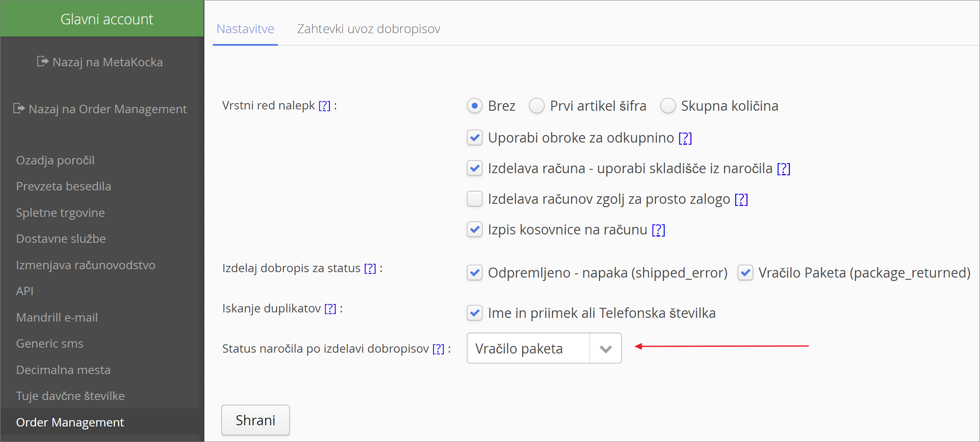Viewport: 980px width, 442px height.
Task: Open help for Iskanje duplikatov
Action: tap(330, 309)
